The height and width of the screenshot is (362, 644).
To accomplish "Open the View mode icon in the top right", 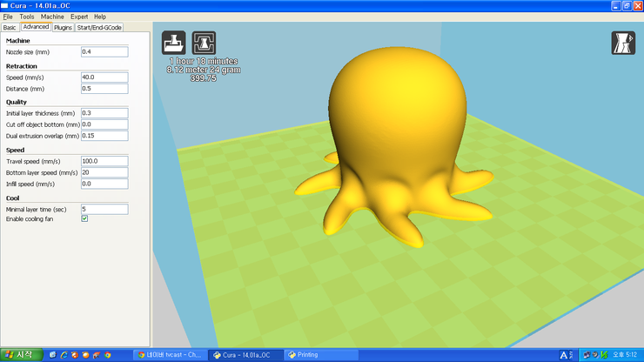I will point(623,44).
